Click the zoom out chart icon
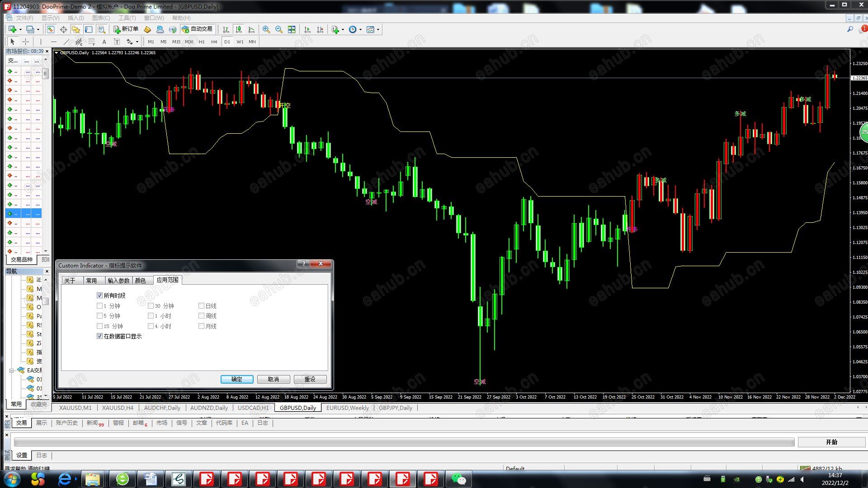868x488 pixels. [x=279, y=29]
